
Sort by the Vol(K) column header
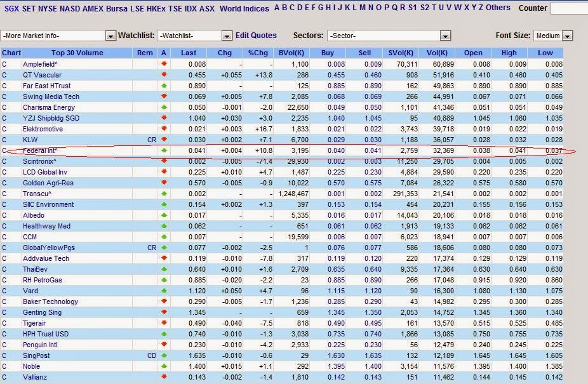pyautogui.click(x=437, y=53)
